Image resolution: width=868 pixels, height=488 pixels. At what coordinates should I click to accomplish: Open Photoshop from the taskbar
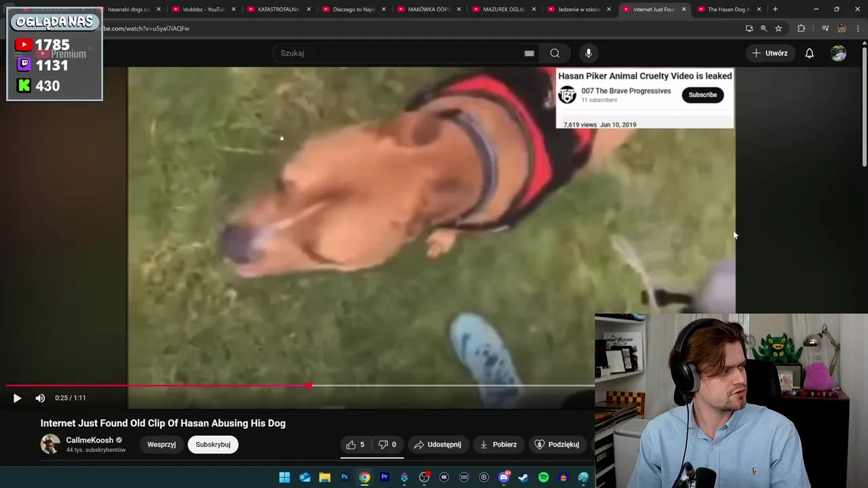coord(344,478)
